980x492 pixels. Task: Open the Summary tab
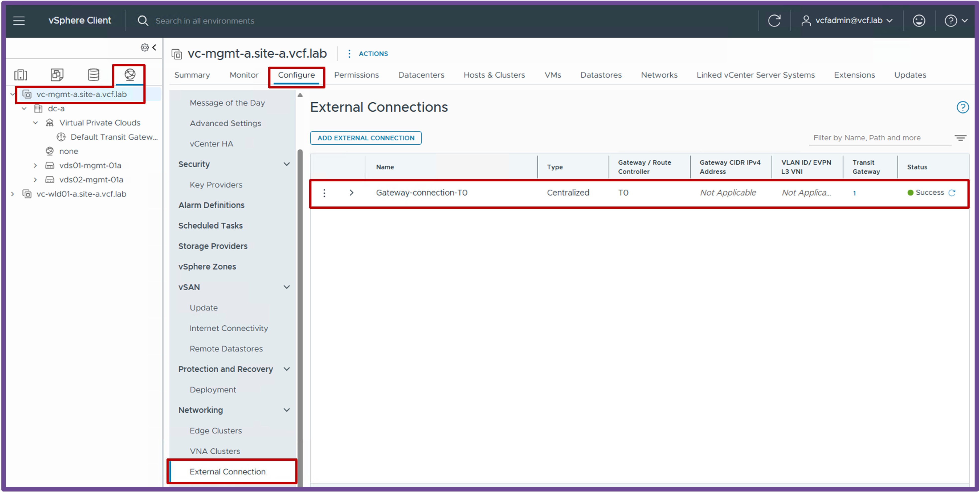pos(192,75)
